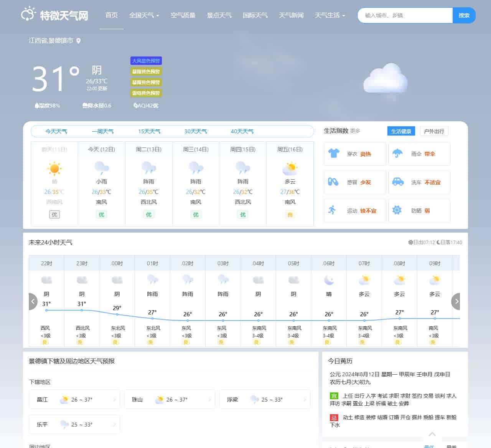
Task: Switch to 30天天气 tab
Action: coord(196,131)
